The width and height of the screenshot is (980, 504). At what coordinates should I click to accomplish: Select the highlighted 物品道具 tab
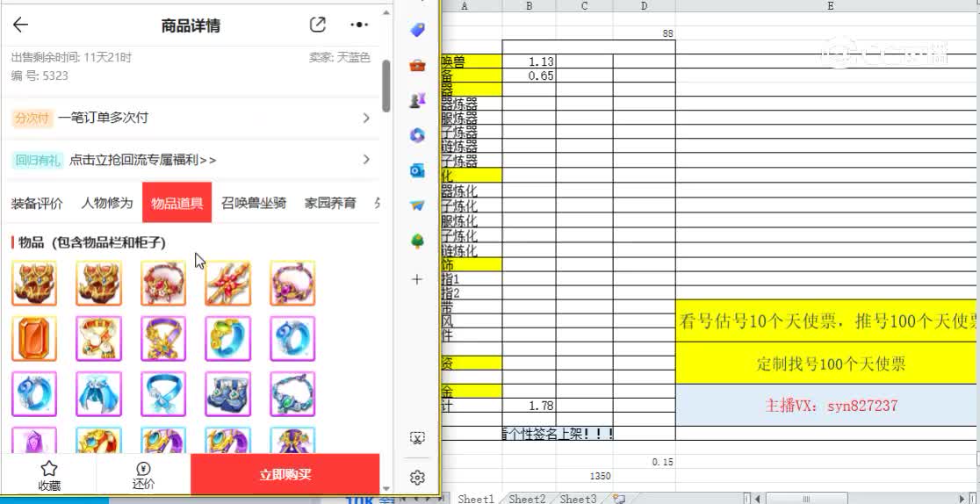pos(177,202)
